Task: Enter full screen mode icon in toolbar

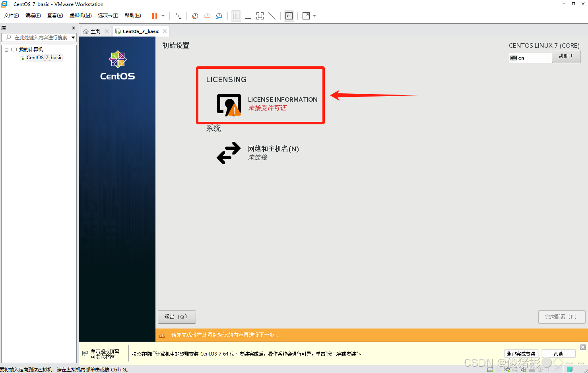Action: [x=260, y=16]
